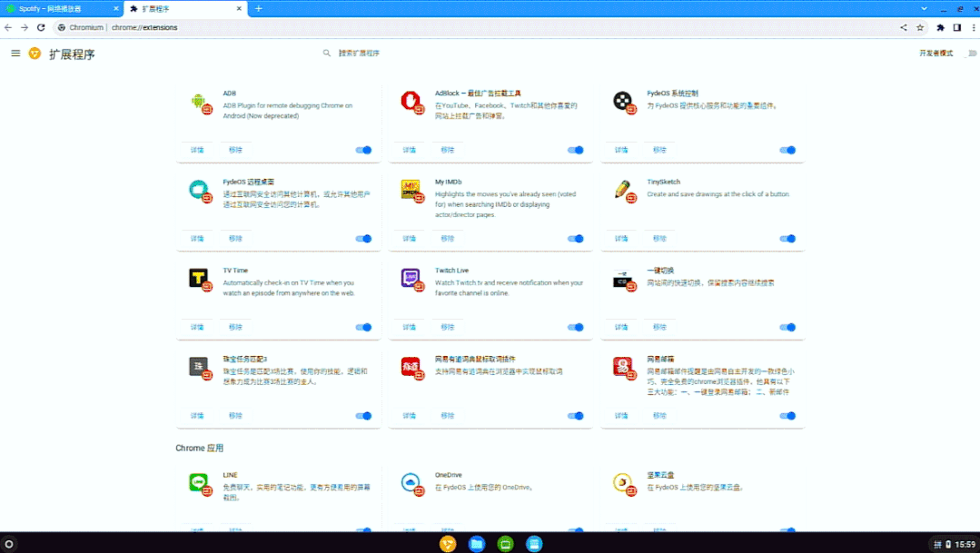
Task: Disable the AdBlock extension toggle
Action: (575, 149)
